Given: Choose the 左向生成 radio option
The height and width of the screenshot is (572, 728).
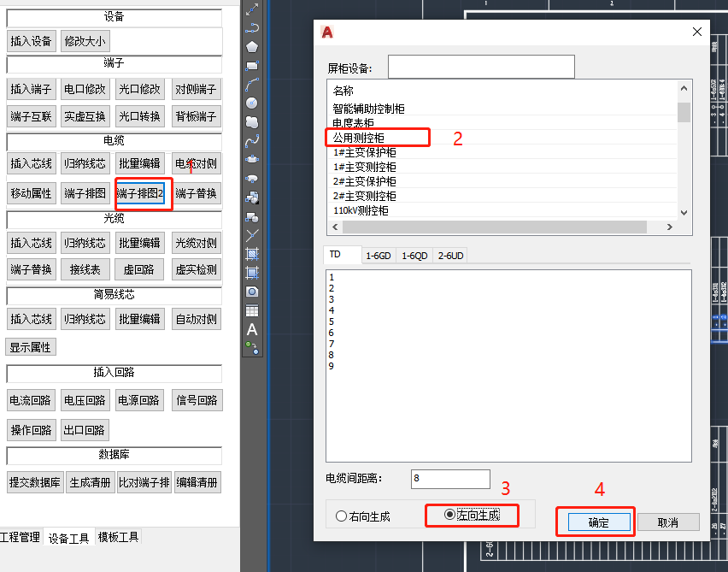Looking at the screenshot, I should point(450,516).
